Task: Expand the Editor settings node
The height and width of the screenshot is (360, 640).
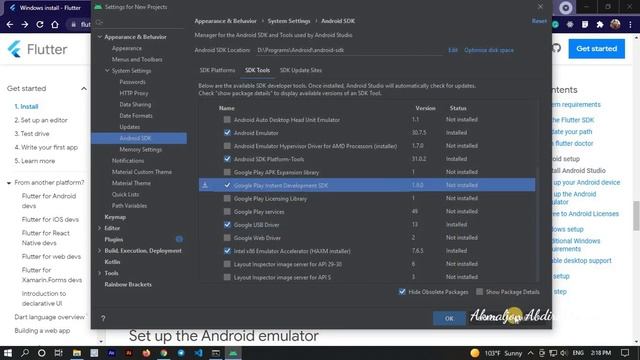Action: [99, 228]
